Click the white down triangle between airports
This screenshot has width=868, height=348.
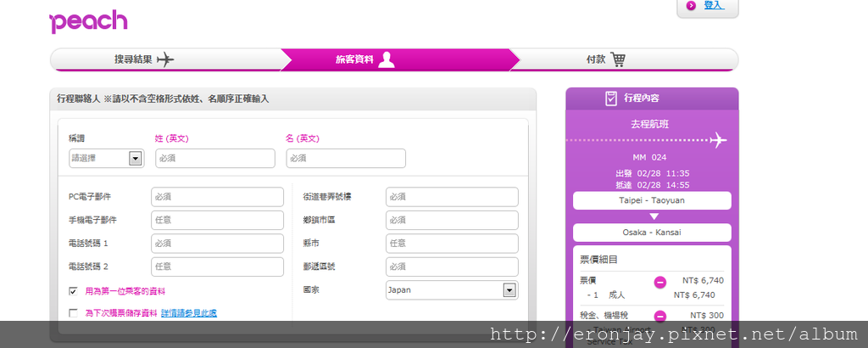(x=654, y=216)
